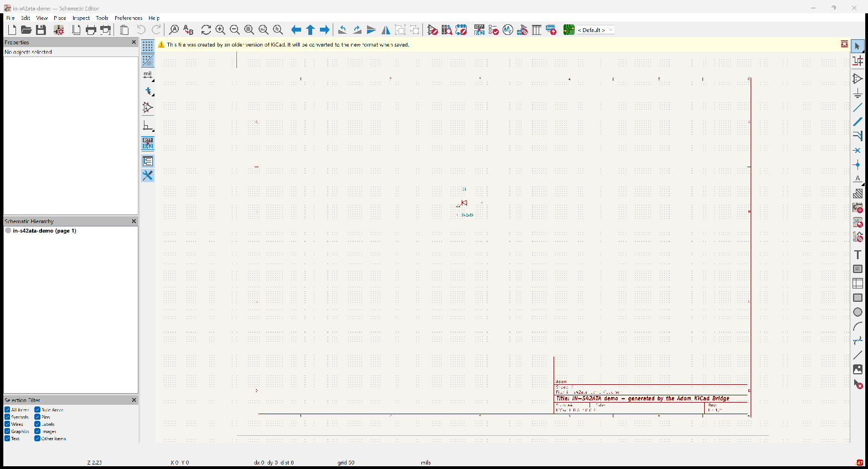Open the Preferences menu
The height and width of the screenshot is (469, 868).
click(x=128, y=18)
